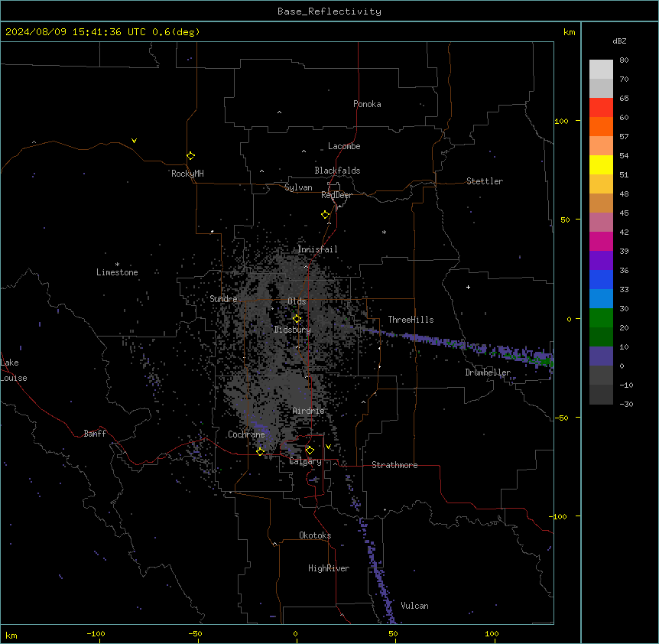Click the Okotoks label
The height and width of the screenshot is (644, 659).
pyautogui.click(x=315, y=535)
